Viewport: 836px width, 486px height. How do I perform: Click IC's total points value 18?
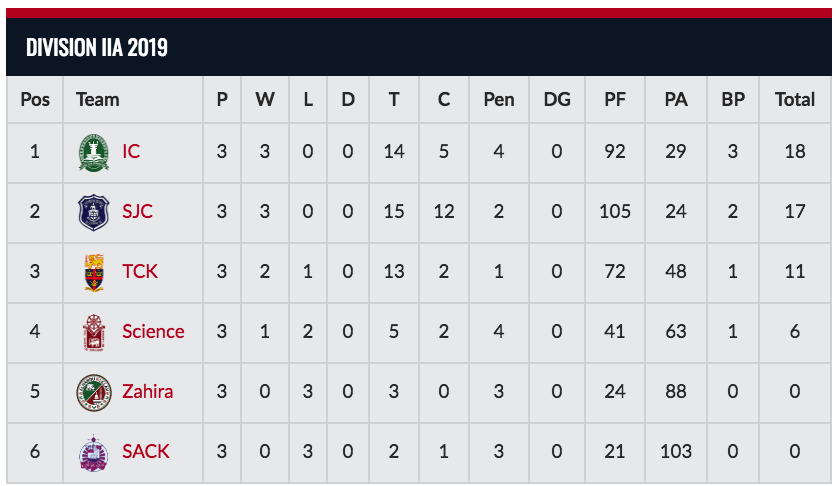click(x=794, y=152)
